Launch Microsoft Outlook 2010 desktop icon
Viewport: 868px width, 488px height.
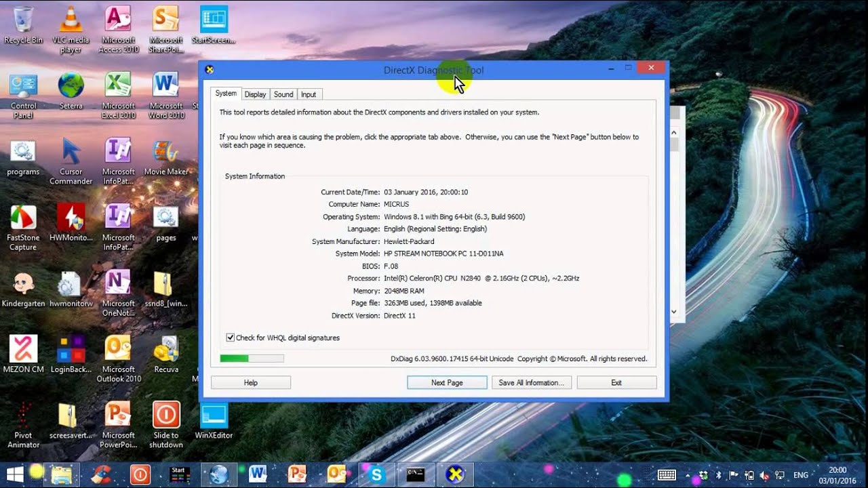point(119,359)
